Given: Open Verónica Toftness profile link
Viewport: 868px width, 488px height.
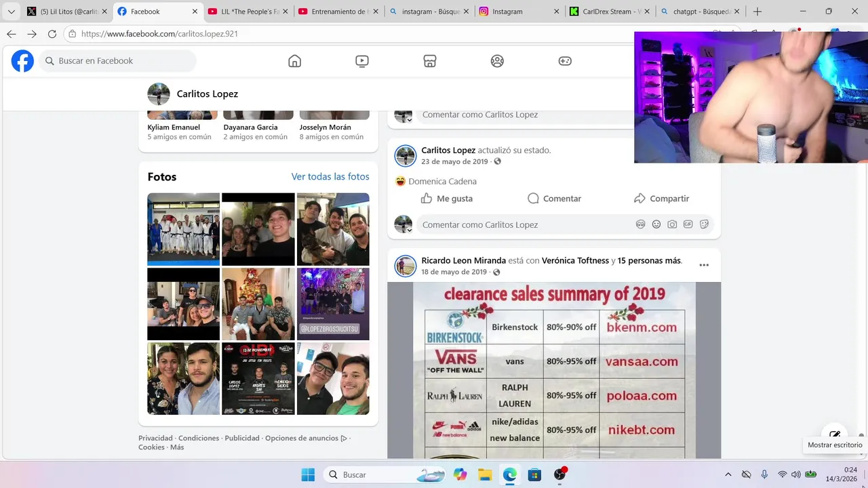Looking at the screenshot, I should tap(575, 260).
